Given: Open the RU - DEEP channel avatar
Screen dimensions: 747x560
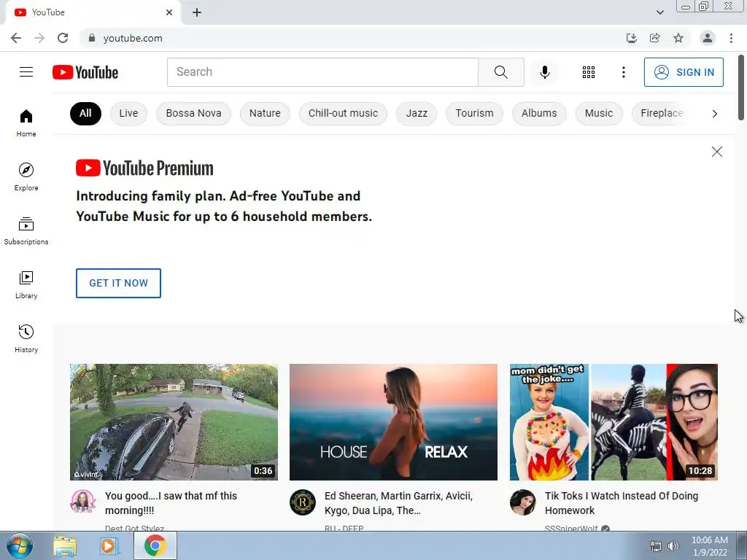Looking at the screenshot, I should click(x=303, y=502).
